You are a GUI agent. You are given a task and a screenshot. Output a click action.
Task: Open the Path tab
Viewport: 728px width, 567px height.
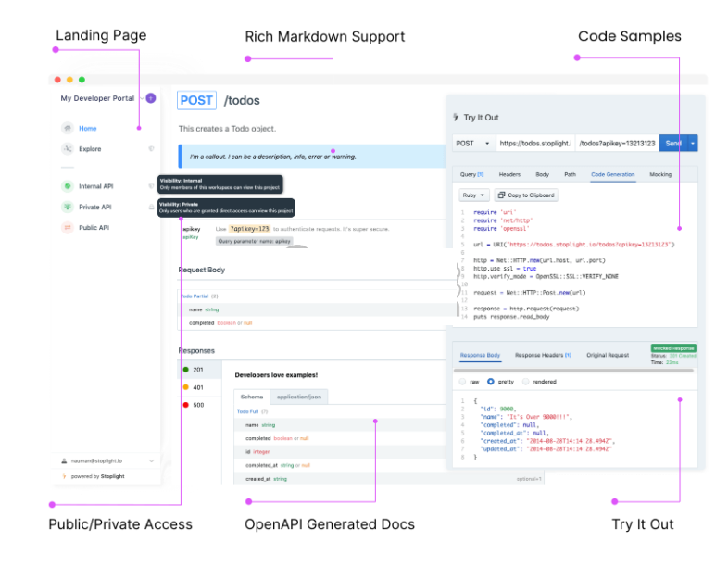click(x=571, y=174)
